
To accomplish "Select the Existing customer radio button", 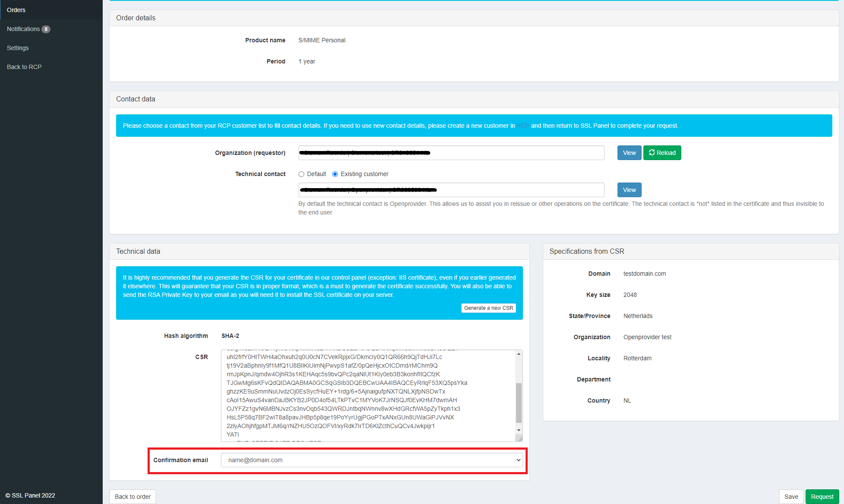I will pyautogui.click(x=335, y=174).
